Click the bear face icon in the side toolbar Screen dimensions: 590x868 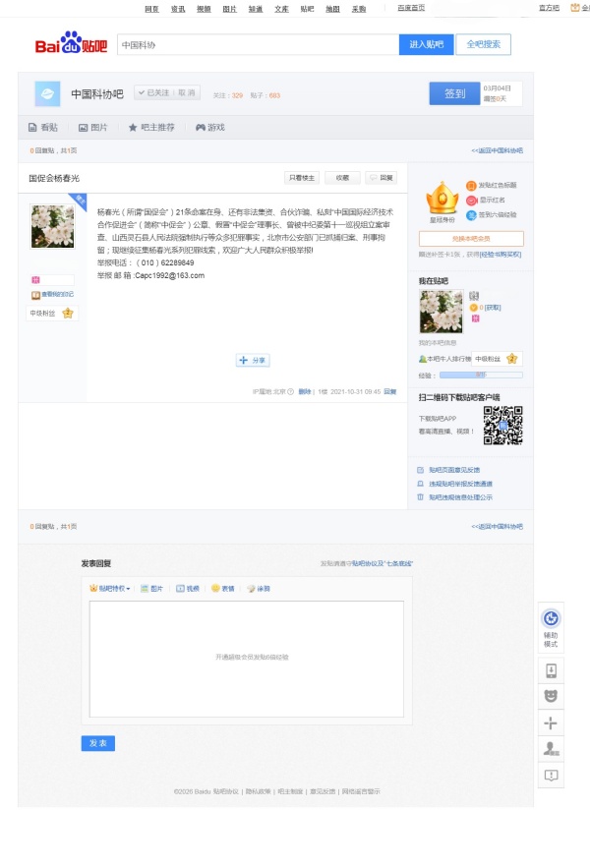pos(551,696)
